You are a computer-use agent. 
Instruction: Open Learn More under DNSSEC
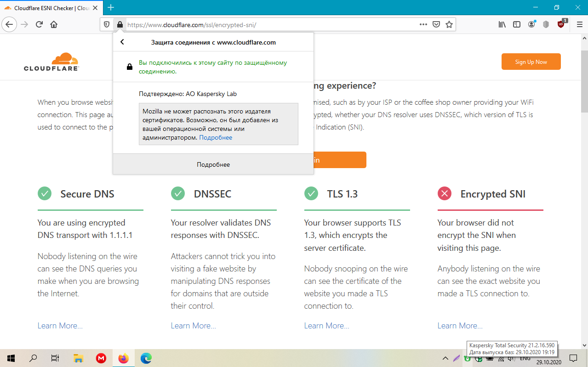pyautogui.click(x=194, y=326)
